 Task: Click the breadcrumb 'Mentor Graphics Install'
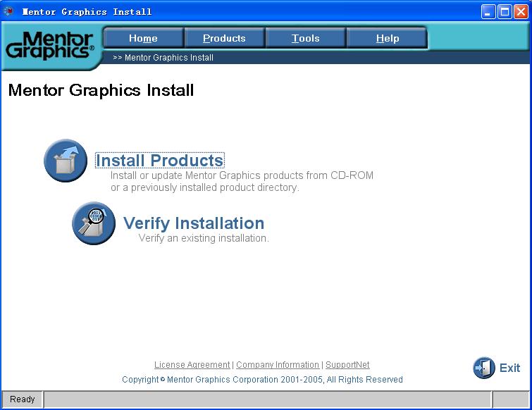[x=169, y=58]
